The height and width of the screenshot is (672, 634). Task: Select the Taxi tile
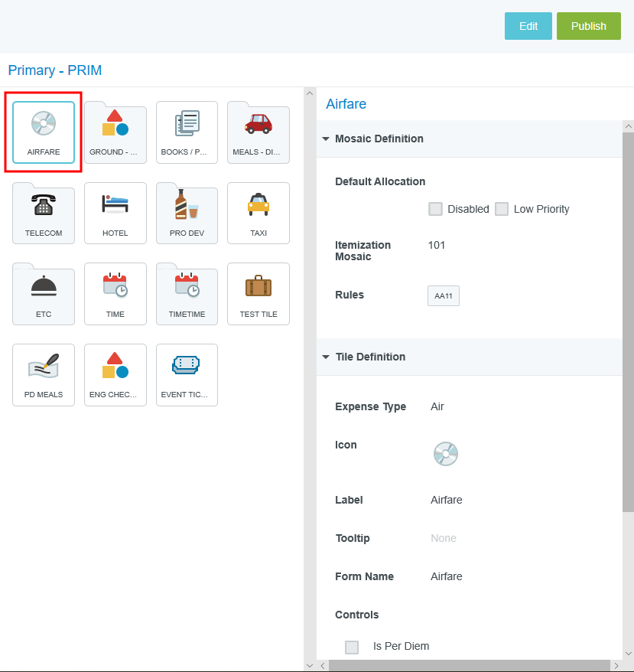tap(258, 214)
